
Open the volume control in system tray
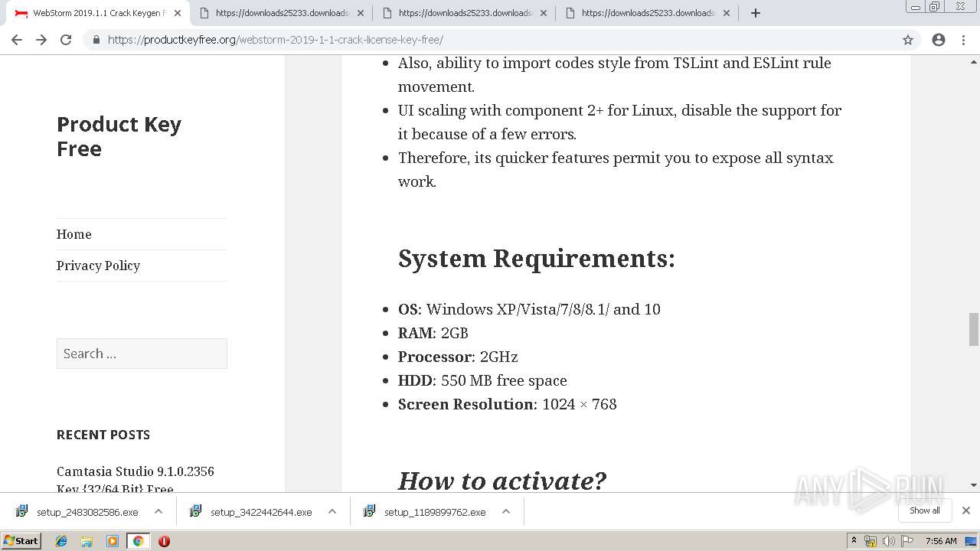coord(889,541)
